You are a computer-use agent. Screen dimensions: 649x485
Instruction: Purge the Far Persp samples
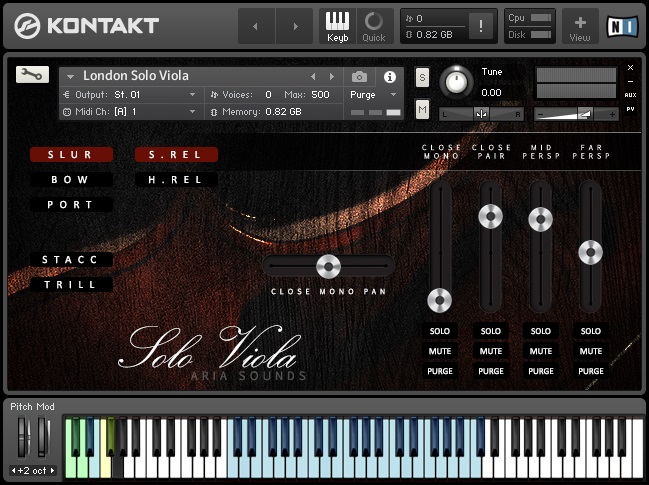point(591,371)
